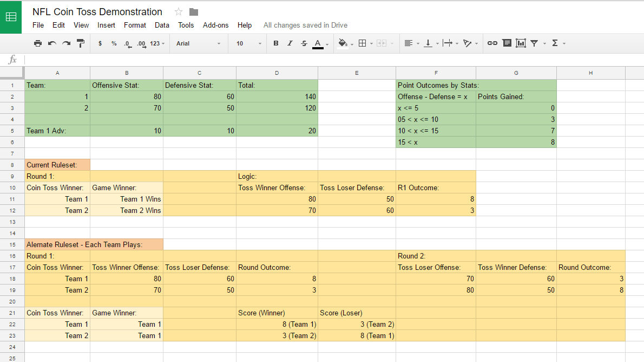Open the Add-ons menu
The height and width of the screenshot is (362, 644).
tap(215, 25)
